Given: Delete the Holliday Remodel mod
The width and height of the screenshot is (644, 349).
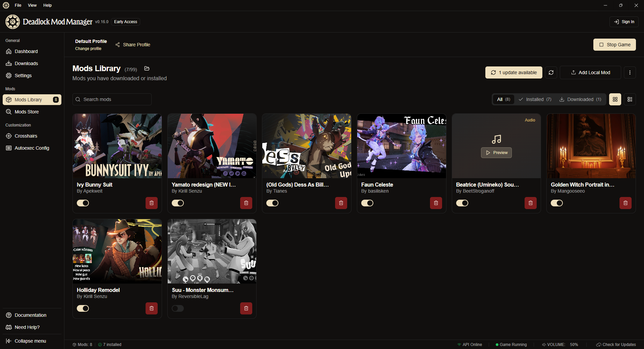Looking at the screenshot, I should pyautogui.click(x=152, y=308).
